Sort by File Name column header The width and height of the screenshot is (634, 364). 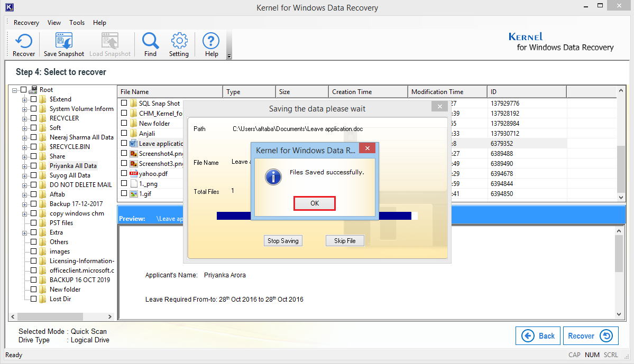(x=170, y=92)
